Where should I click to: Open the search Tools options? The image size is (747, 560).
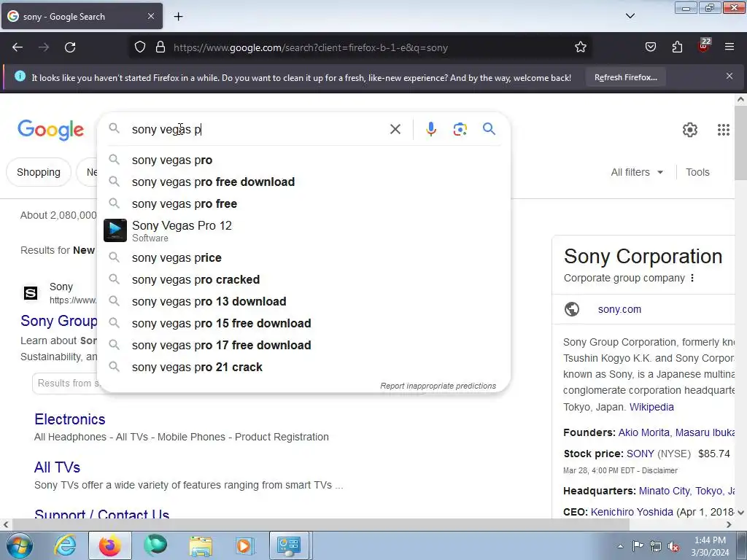[697, 172]
